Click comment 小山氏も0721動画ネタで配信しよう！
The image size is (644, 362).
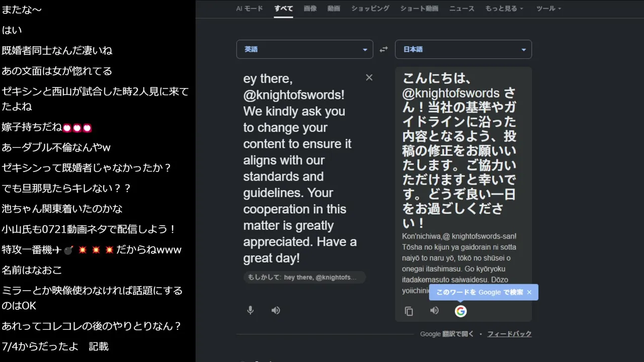(x=89, y=229)
